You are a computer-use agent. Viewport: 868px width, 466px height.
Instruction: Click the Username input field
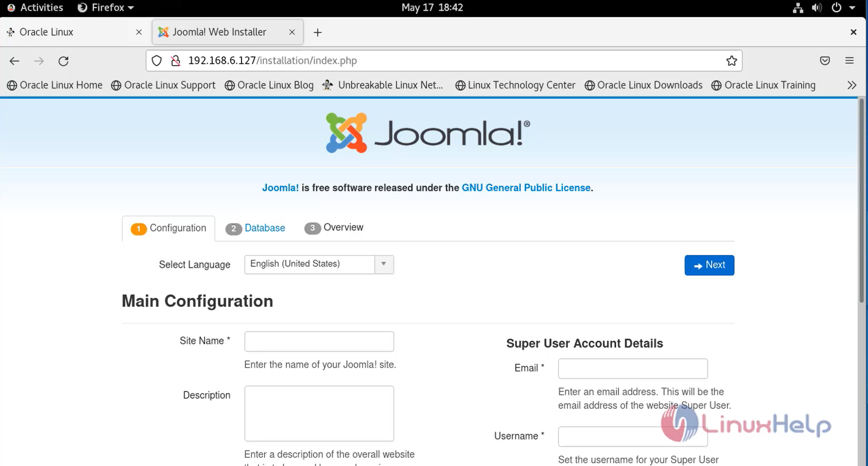[x=633, y=437]
